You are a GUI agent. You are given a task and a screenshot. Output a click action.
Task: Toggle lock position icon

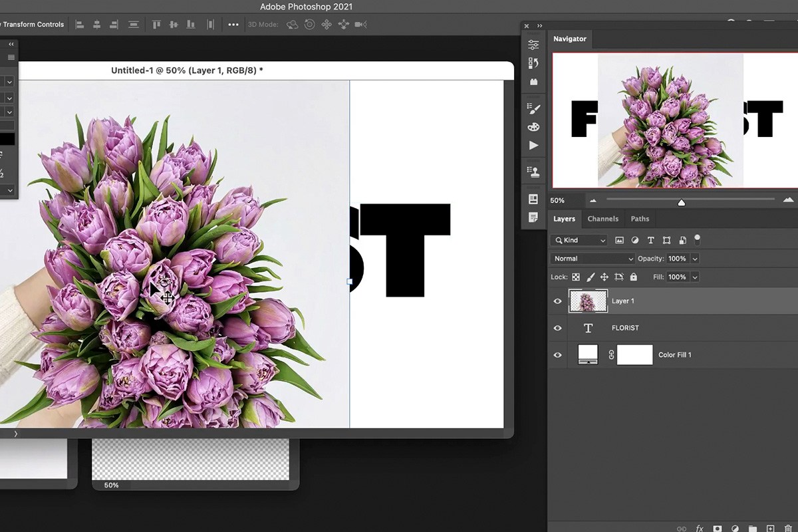[x=604, y=277]
